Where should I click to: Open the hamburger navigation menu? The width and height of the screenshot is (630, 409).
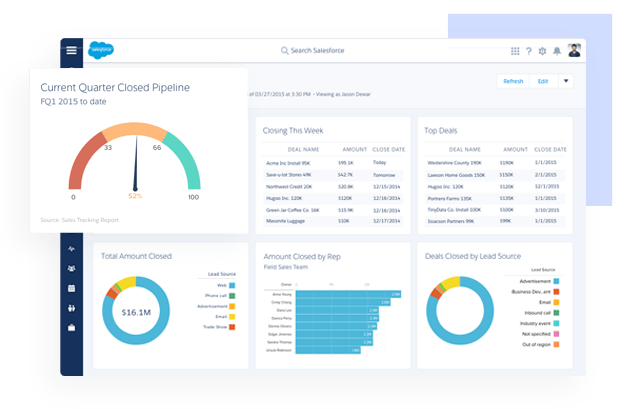pyautogui.click(x=72, y=50)
